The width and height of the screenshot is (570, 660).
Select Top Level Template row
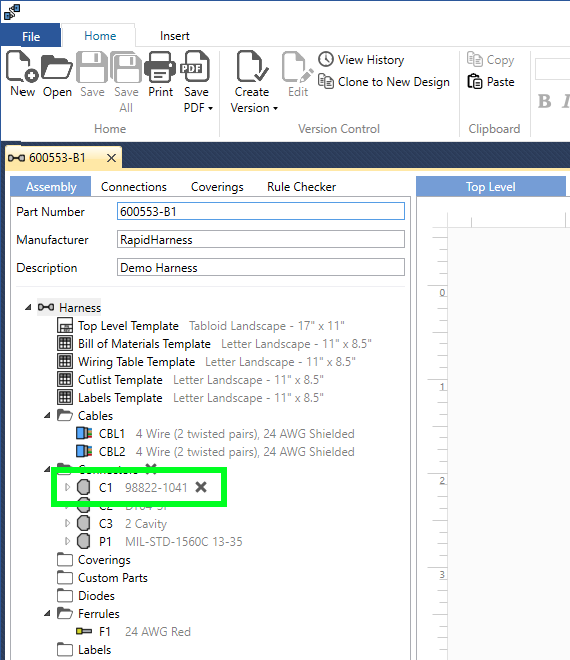point(201,326)
